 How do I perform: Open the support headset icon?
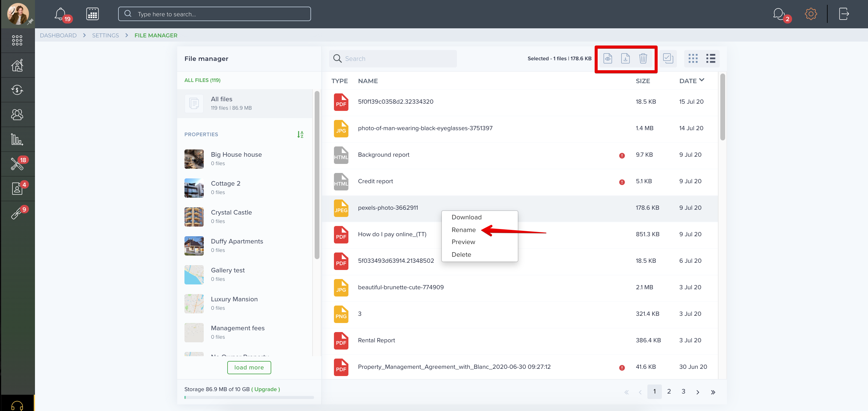17,405
